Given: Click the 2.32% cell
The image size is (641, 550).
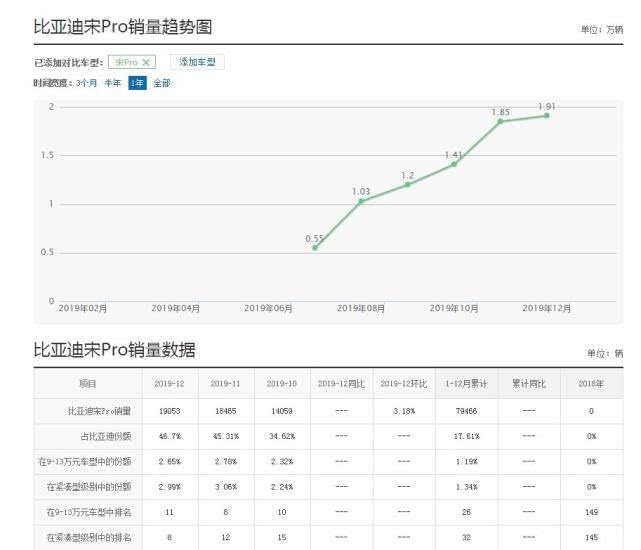Looking at the screenshot, I should coord(282,462).
